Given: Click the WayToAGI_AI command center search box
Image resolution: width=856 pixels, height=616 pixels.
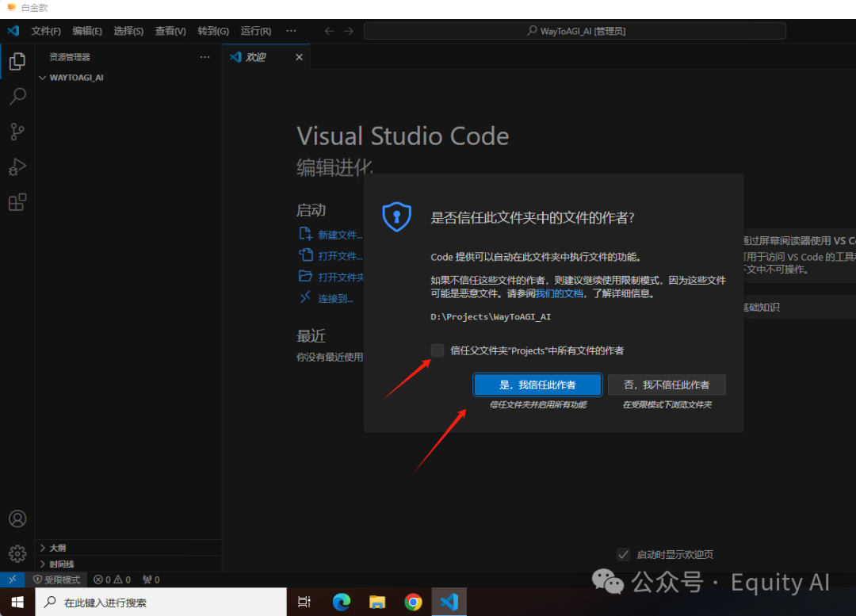Looking at the screenshot, I should tap(575, 31).
